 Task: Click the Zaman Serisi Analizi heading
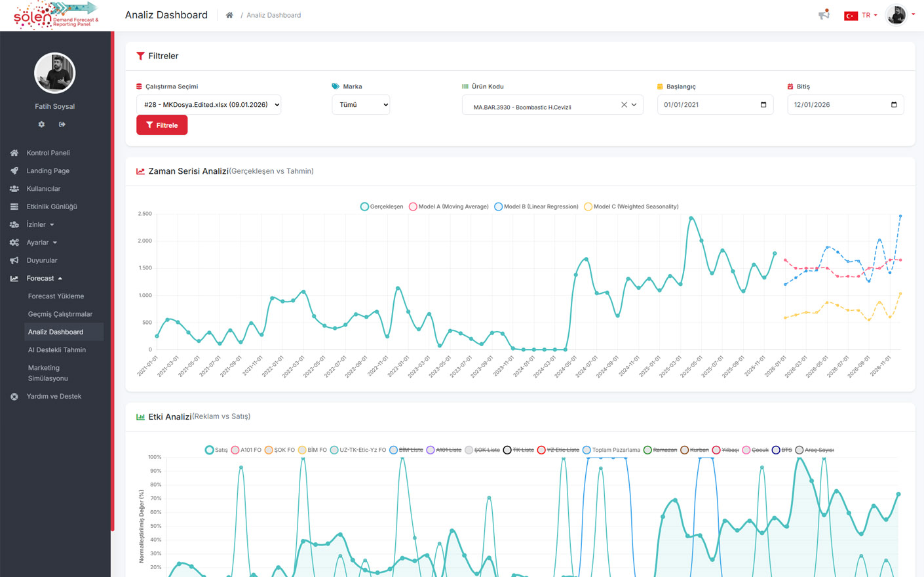point(189,171)
